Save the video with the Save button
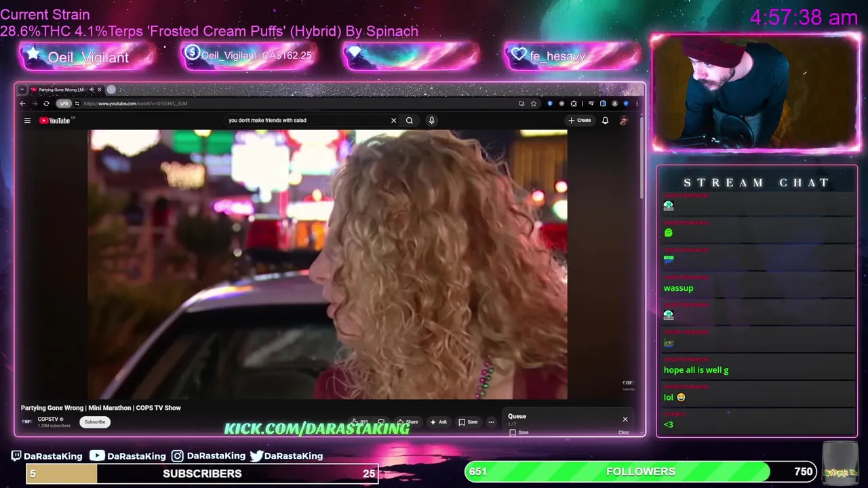This screenshot has width=868, height=488. (468, 422)
